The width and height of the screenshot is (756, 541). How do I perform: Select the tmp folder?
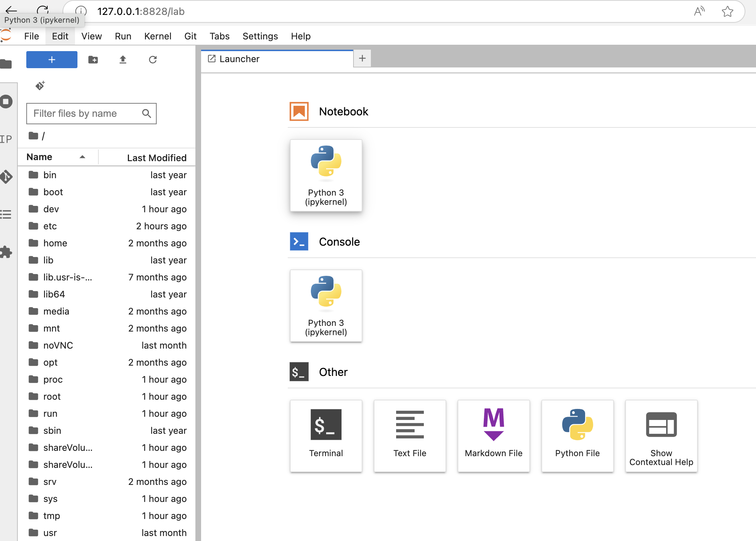click(107, 516)
